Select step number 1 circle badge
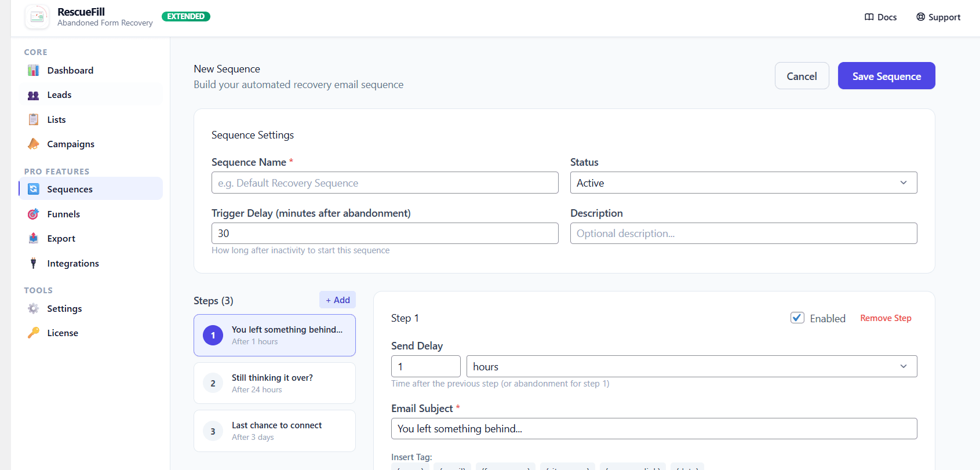The image size is (980, 470). pos(213,335)
